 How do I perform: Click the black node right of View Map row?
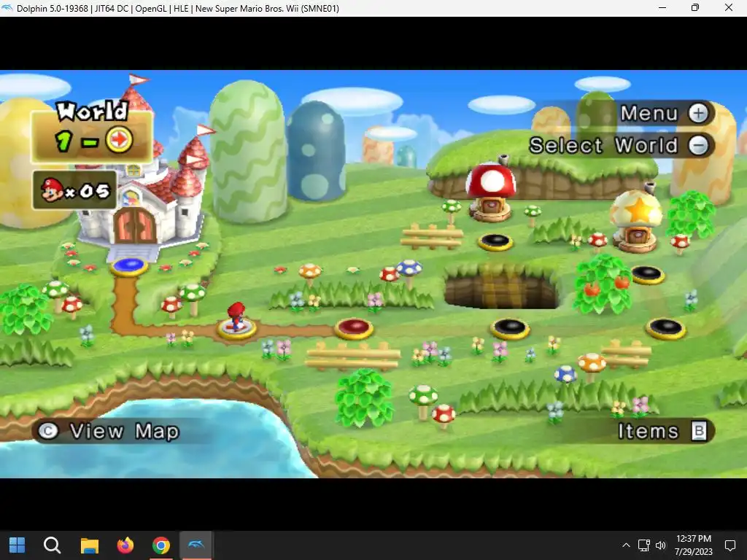(665, 329)
